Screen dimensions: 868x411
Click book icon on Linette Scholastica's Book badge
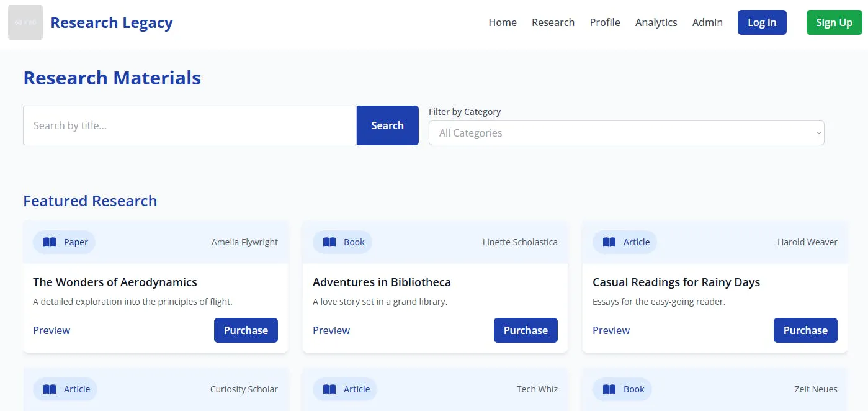coord(329,242)
